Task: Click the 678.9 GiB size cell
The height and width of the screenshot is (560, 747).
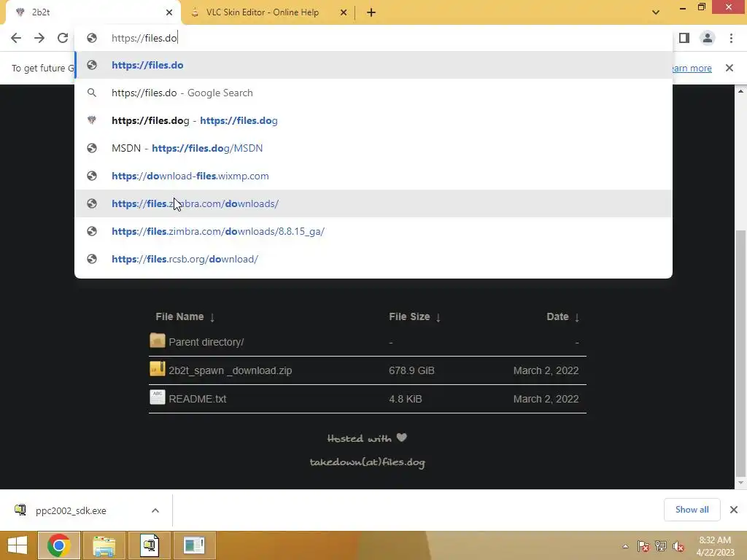Action: 411,370
